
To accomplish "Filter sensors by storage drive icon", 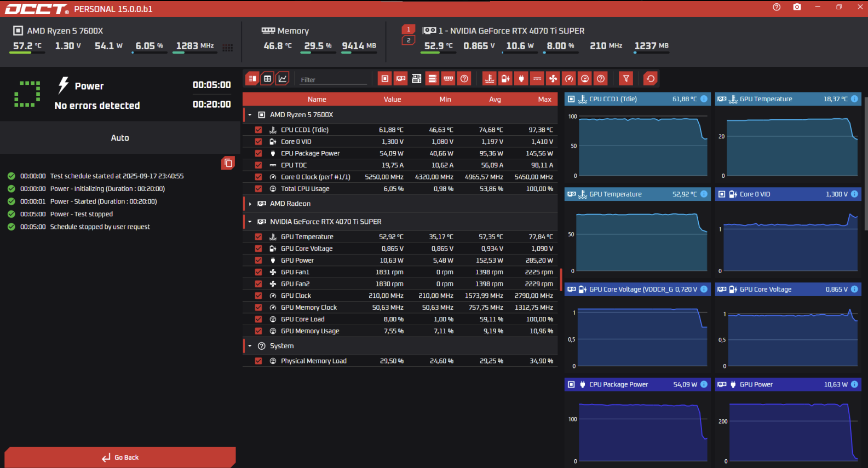I will pyautogui.click(x=433, y=79).
